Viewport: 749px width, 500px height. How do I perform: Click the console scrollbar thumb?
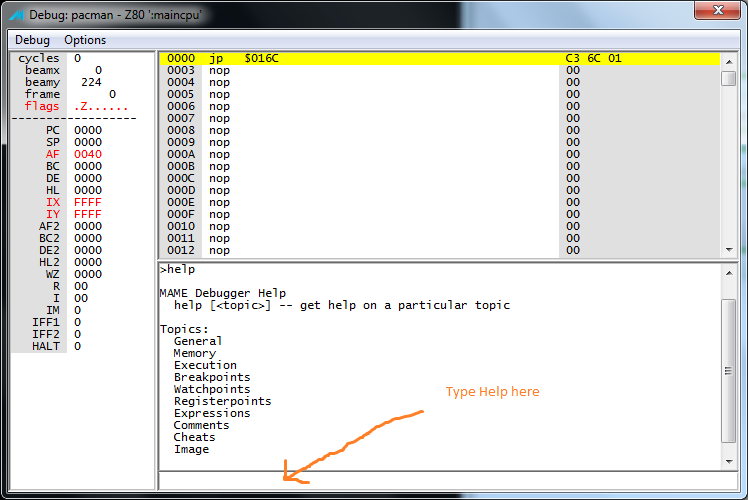729,371
